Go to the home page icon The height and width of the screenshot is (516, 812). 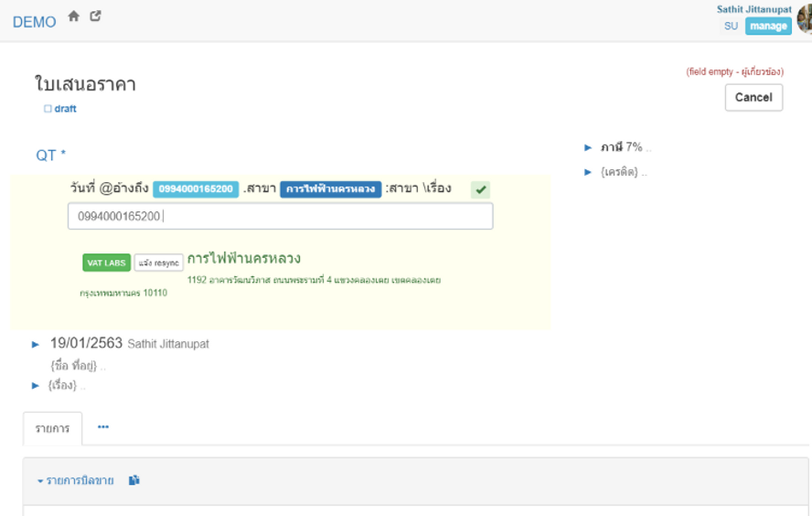[74, 16]
